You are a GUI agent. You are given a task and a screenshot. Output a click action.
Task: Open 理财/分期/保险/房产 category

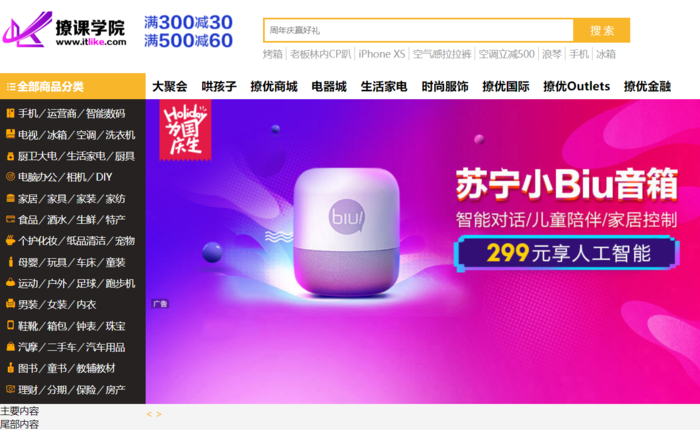[x=71, y=389]
